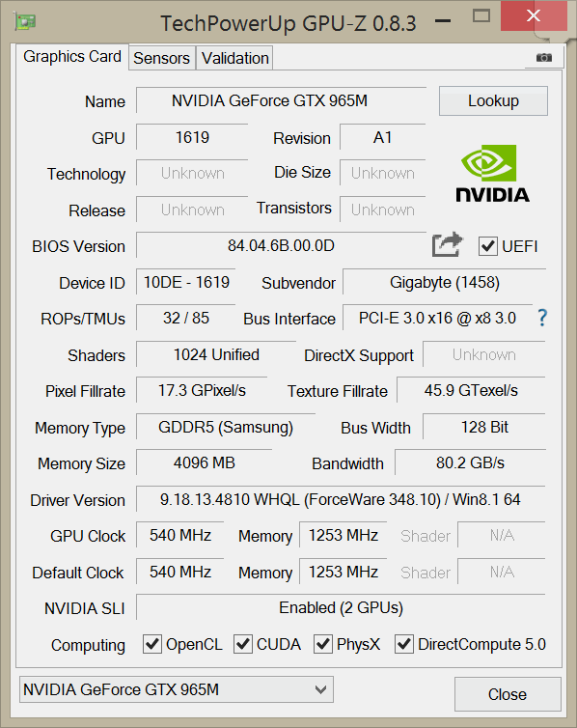Toggle the CUDA checkbox

click(242, 644)
